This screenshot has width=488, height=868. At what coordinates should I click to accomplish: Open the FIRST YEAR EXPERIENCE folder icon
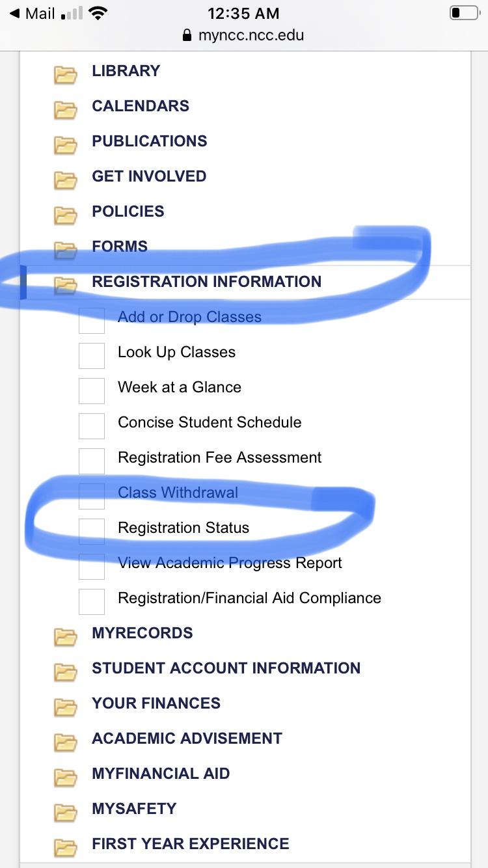pyautogui.click(x=65, y=848)
